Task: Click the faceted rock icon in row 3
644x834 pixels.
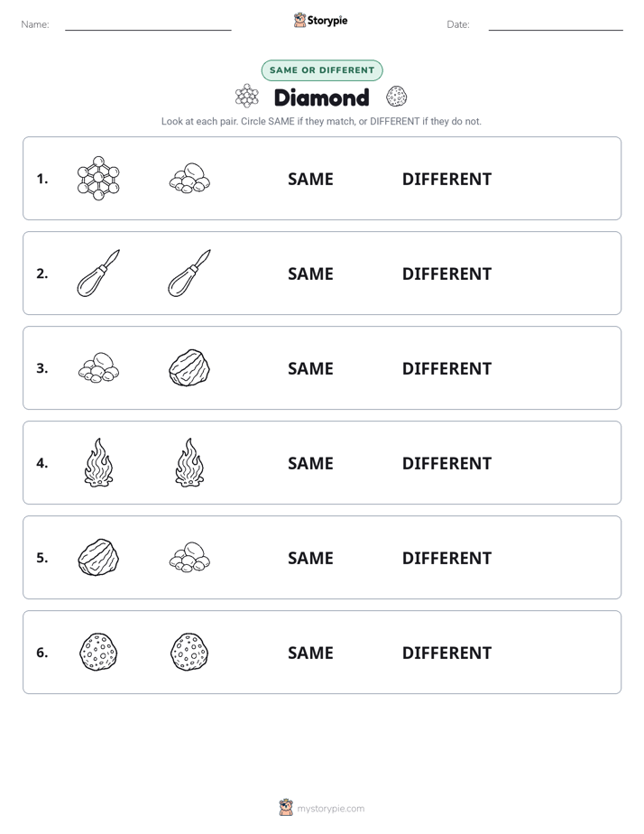Action: click(x=189, y=367)
